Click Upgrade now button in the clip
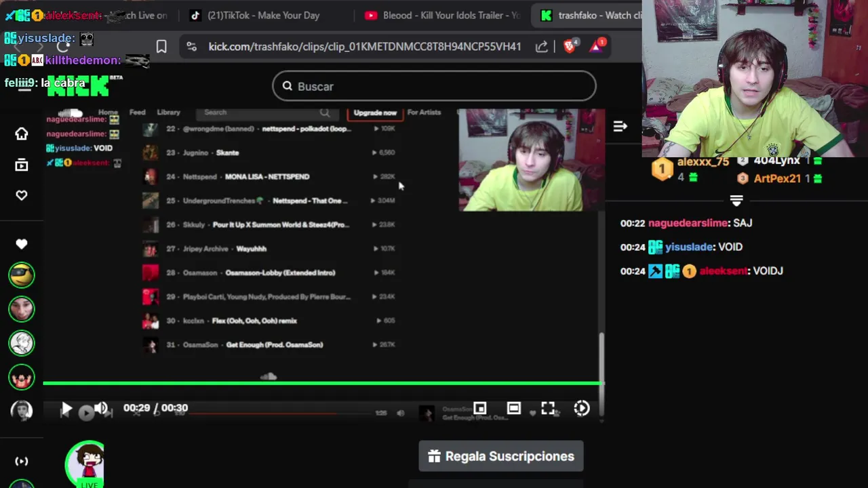The height and width of the screenshot is (488, 868). (x=375, y=113)
